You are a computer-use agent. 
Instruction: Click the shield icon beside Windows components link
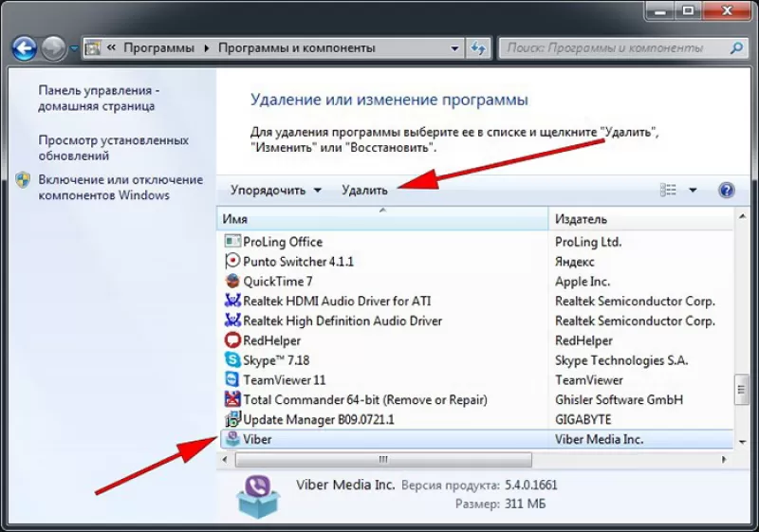[x=23, y=180]
